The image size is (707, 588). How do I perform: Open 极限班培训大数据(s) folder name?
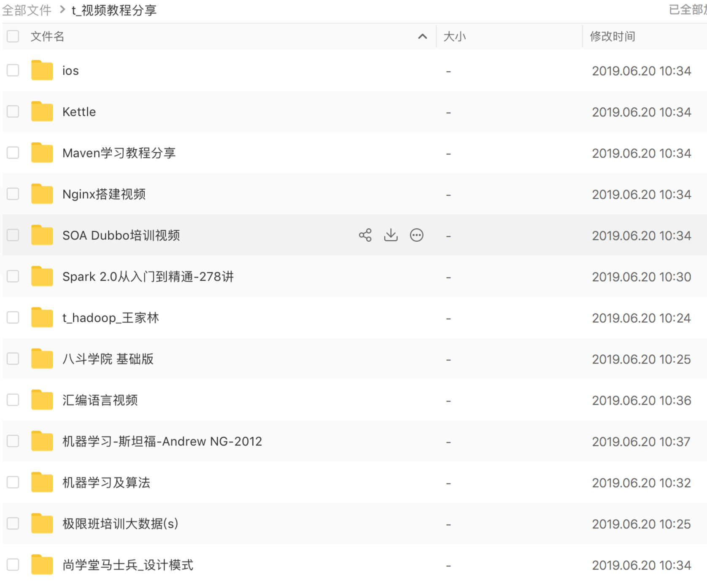[x=120, y=523]
